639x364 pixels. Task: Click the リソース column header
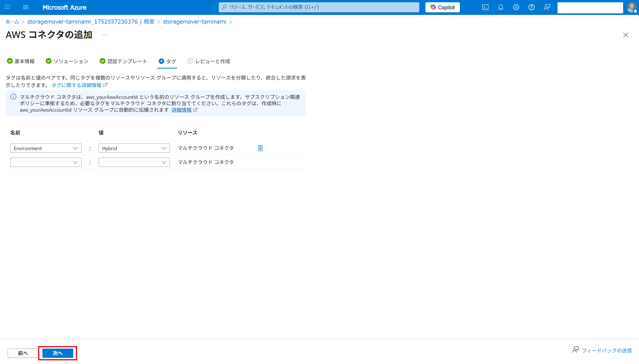187,133
